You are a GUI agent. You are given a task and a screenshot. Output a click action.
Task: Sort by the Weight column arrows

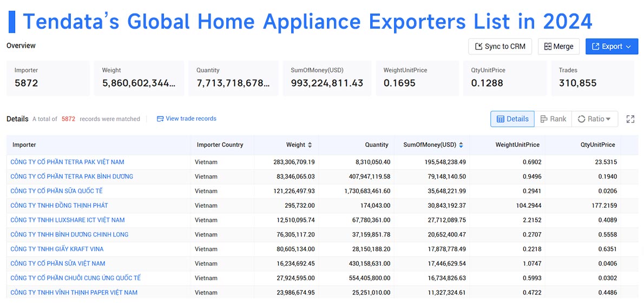click(x=310, y=145)
